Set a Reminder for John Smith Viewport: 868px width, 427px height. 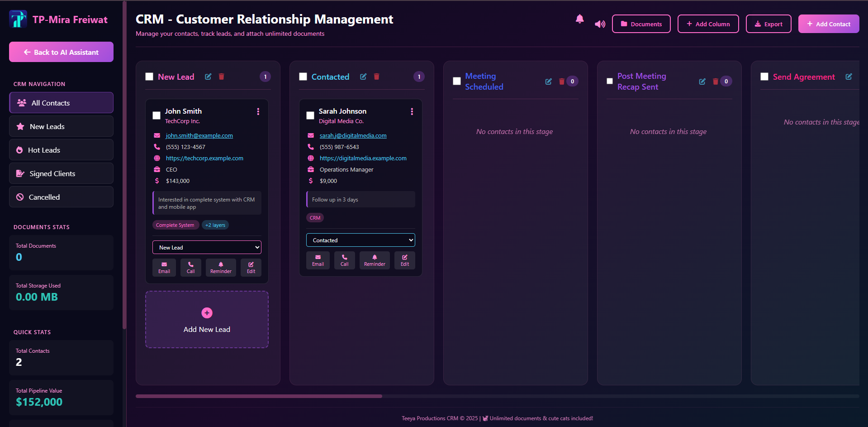point(220,267)
